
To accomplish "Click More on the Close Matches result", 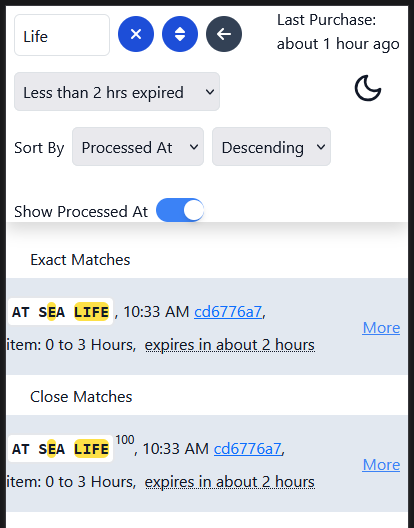I will [x=381, y=465].
